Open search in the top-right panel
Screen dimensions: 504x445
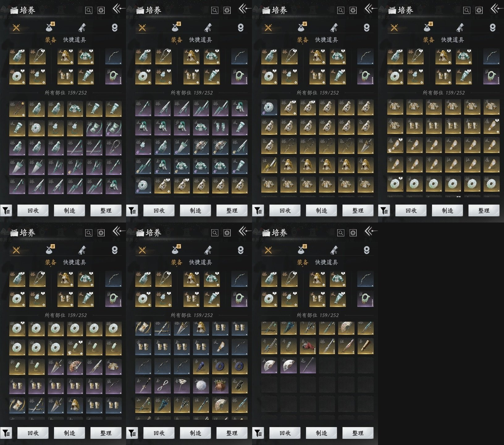click(x=467, y=11)
